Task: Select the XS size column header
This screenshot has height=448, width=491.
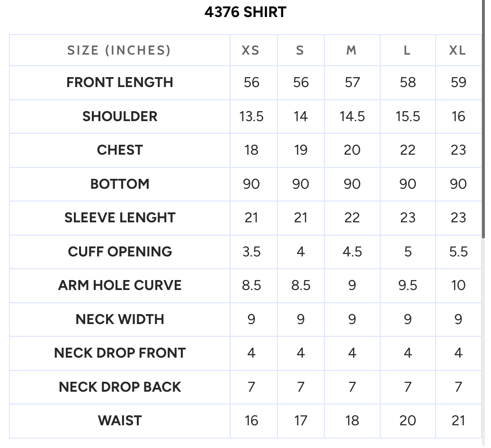Action: [x=250, y=50]
